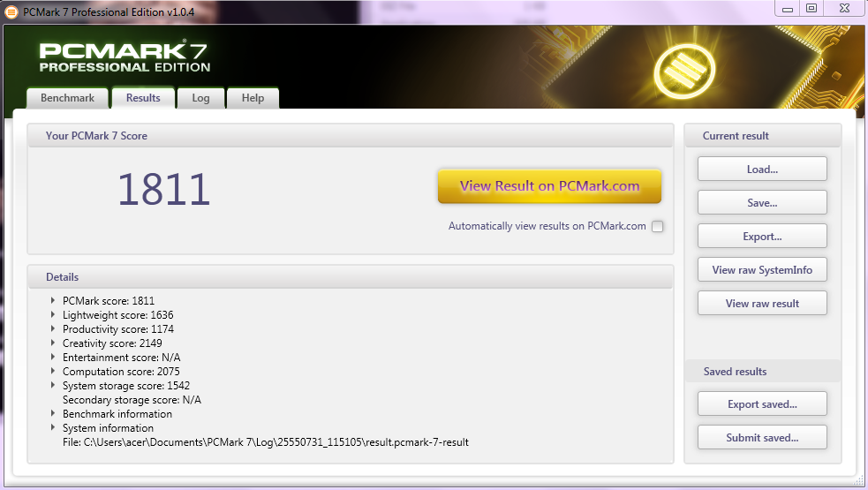The width and height of the screenshot is (868, 490).
Task: Minimize the PCMark 7 window
Action: (788, 8)
